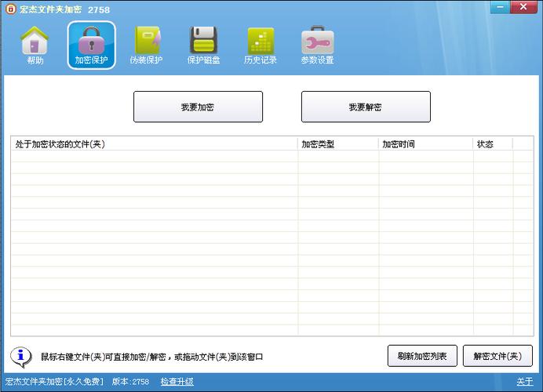Click 宏杰文件夹加密[永久免费] status text
This screenshot has width=543, height=392.
click(54, 382)
